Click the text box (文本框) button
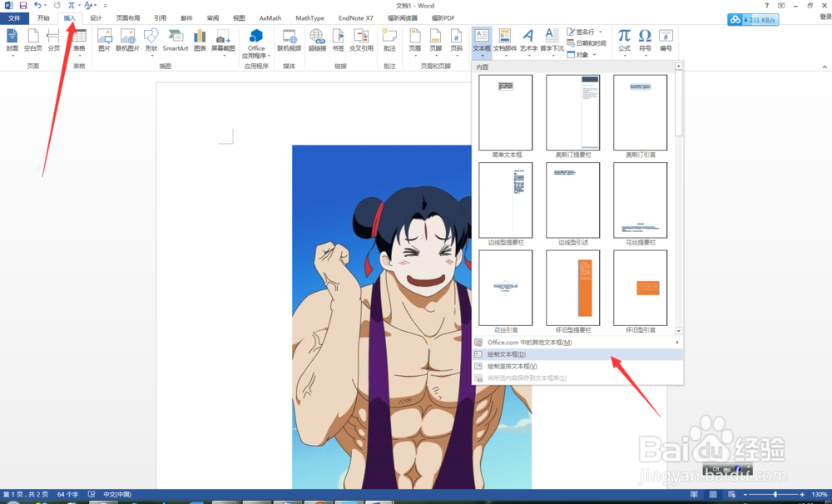Image resolution: width=832 pixels, height=504 pixels. tap(482, 42)
